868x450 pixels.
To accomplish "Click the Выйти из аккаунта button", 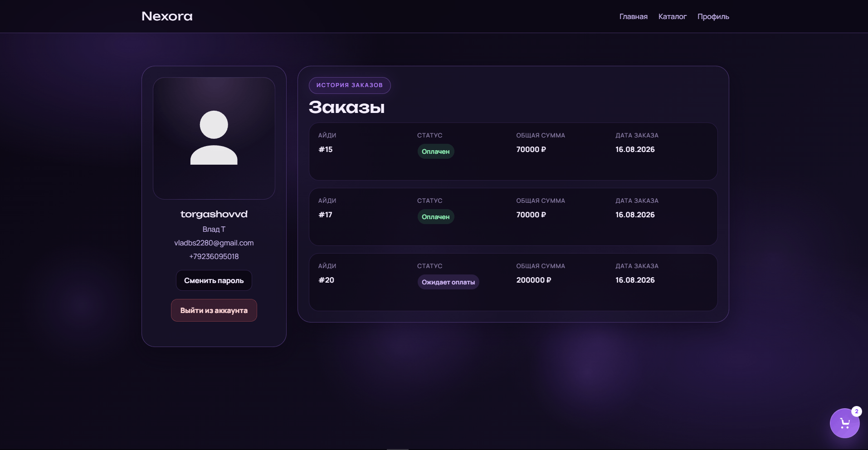I will pyautogui.click(x=214, y=310).
